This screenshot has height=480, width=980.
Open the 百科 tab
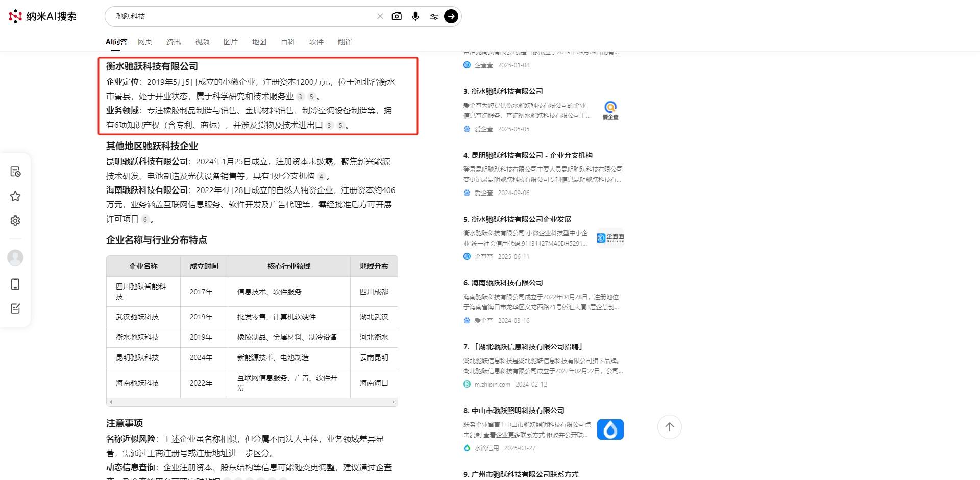click(x=288, y=42)
